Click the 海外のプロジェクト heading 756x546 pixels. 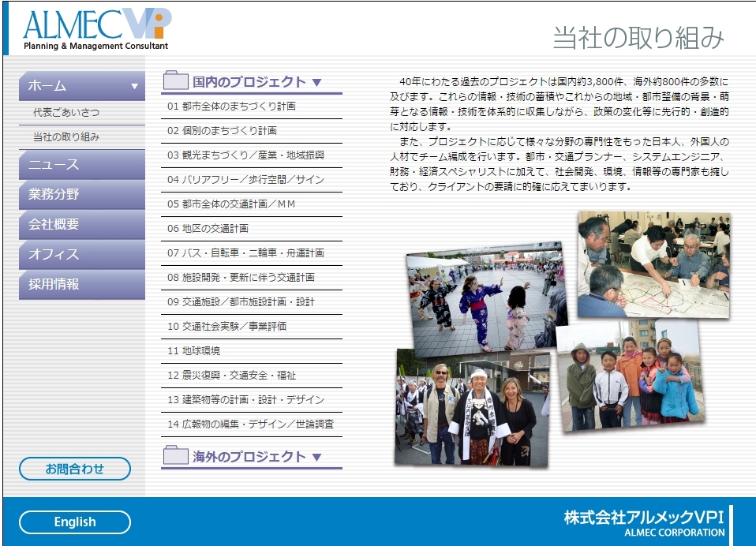[249, 456]
